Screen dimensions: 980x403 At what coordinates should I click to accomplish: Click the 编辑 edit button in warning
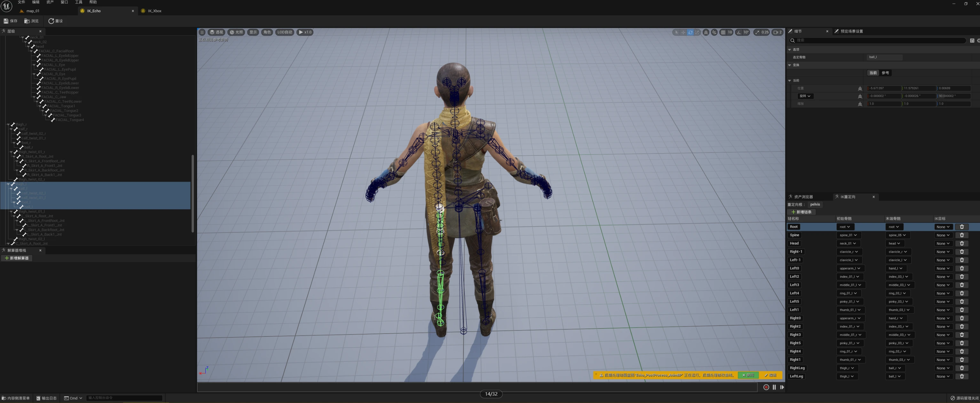tap(771, 375)
